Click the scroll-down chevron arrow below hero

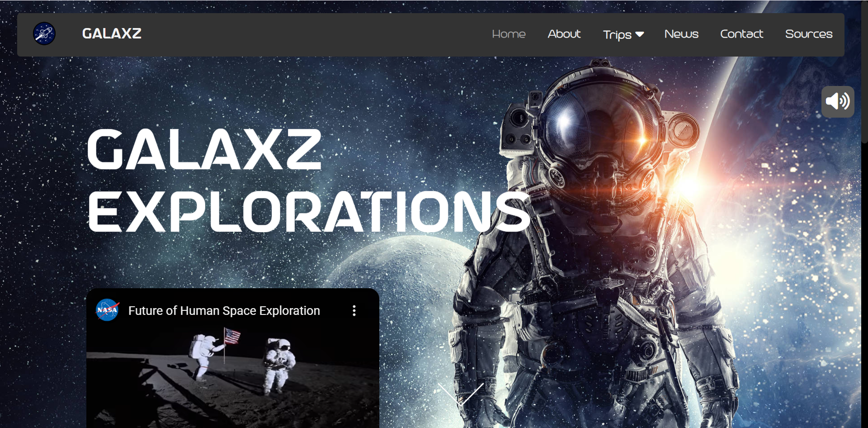[x=460, y=394]
